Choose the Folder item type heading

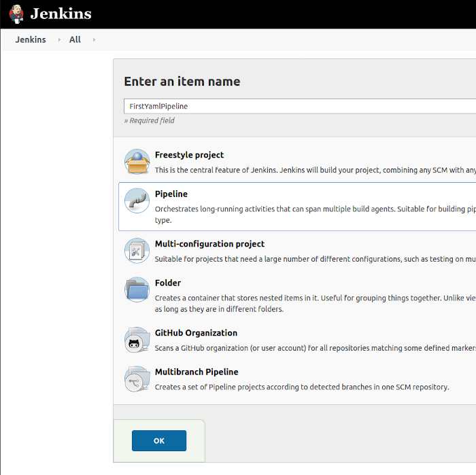coord(168,283)
